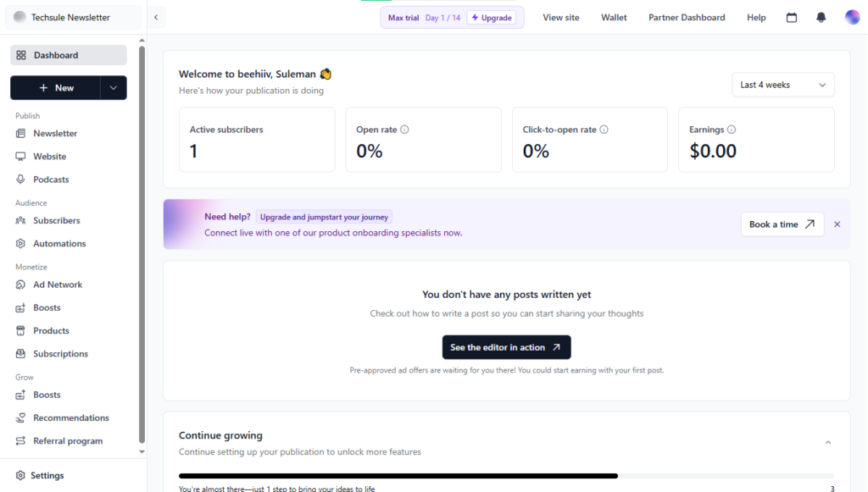Expand the New button dropdown arrow
The width and height of the screenshot is (868, 492).
(x=114, y=88)
